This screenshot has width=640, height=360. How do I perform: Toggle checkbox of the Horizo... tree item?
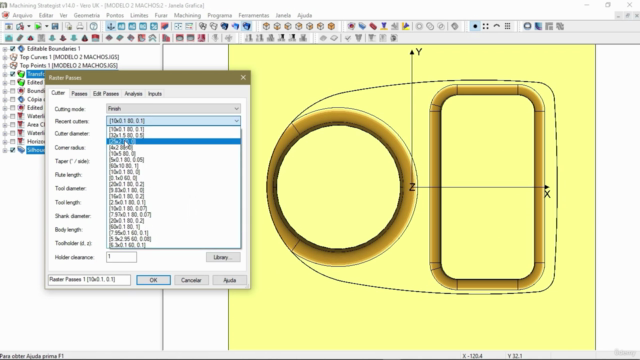click(13, 142)
